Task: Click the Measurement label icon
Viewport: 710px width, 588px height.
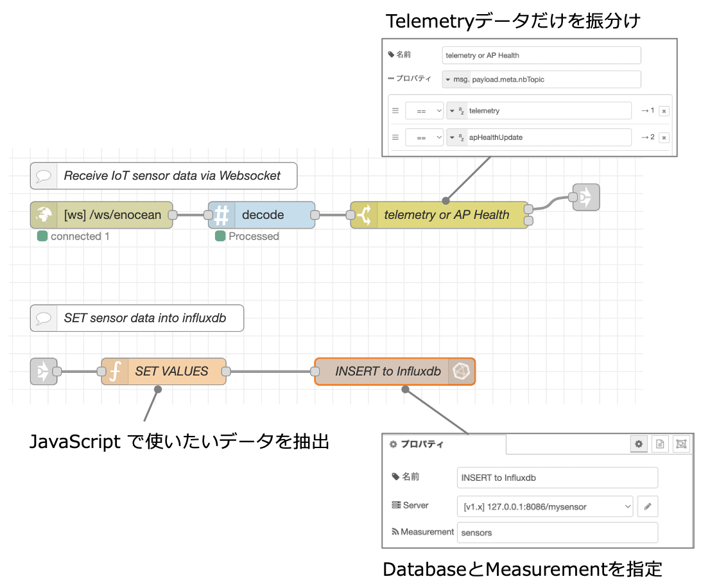Action: (395, 532)
